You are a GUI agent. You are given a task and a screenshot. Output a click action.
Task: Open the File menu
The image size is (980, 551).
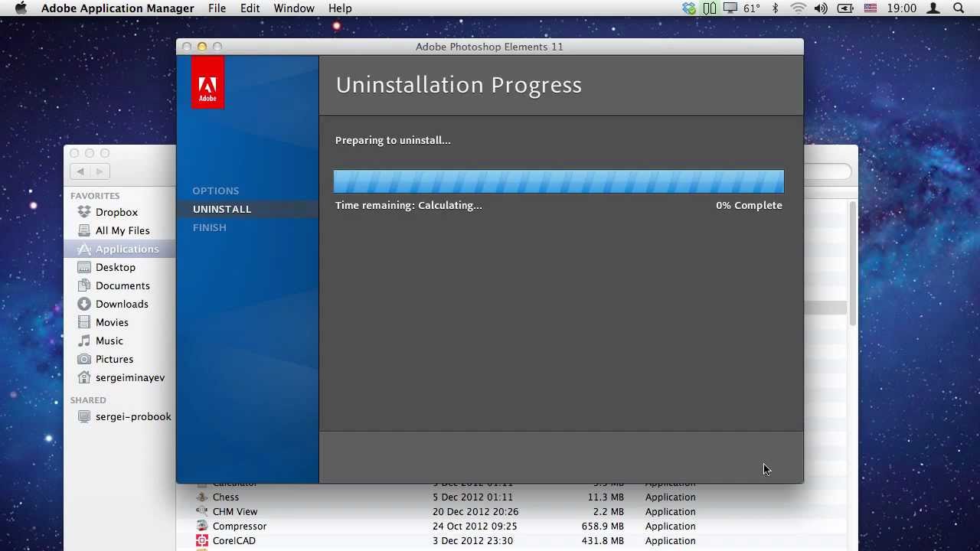click(217, 8)
